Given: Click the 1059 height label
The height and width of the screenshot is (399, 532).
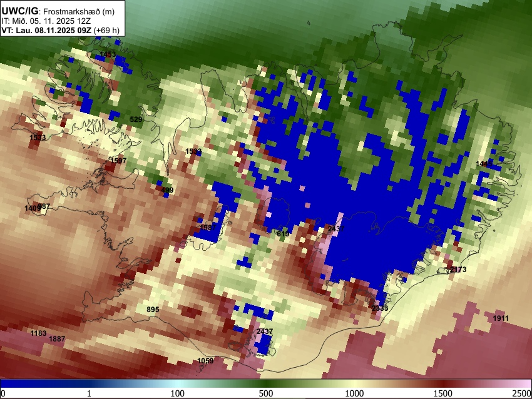Looking at the screenshot, I should click(x=206, y=361).
